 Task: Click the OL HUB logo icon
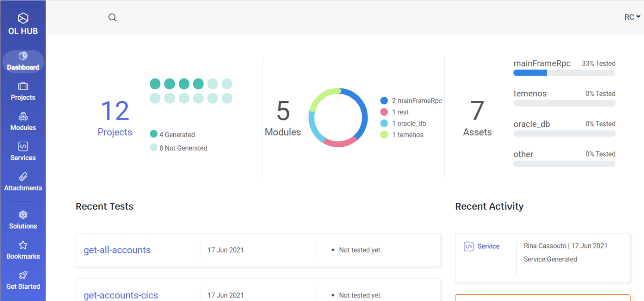(23, 18)
